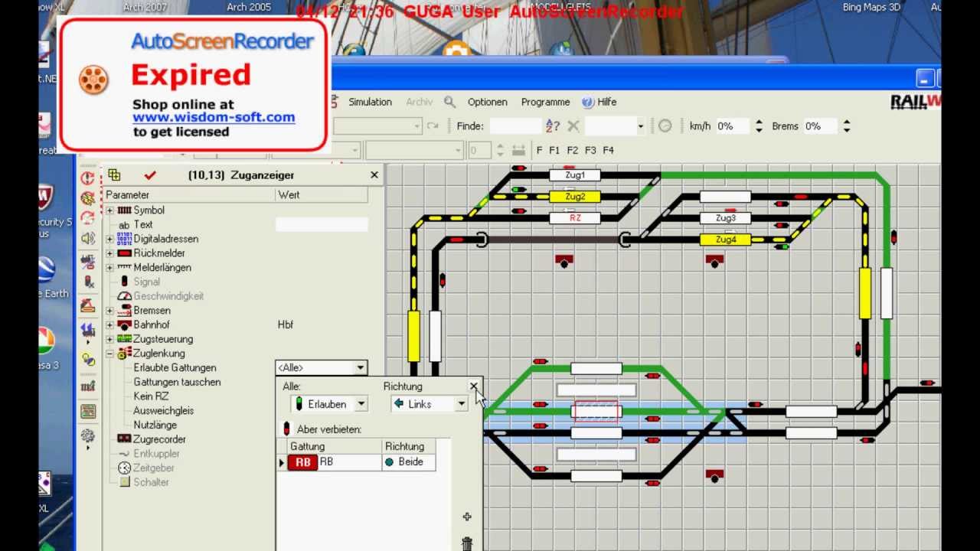Close the Zuganzeiger properties panel
Image resolution: width=980 pixels, height=551 pixels.
pos(374,175)
